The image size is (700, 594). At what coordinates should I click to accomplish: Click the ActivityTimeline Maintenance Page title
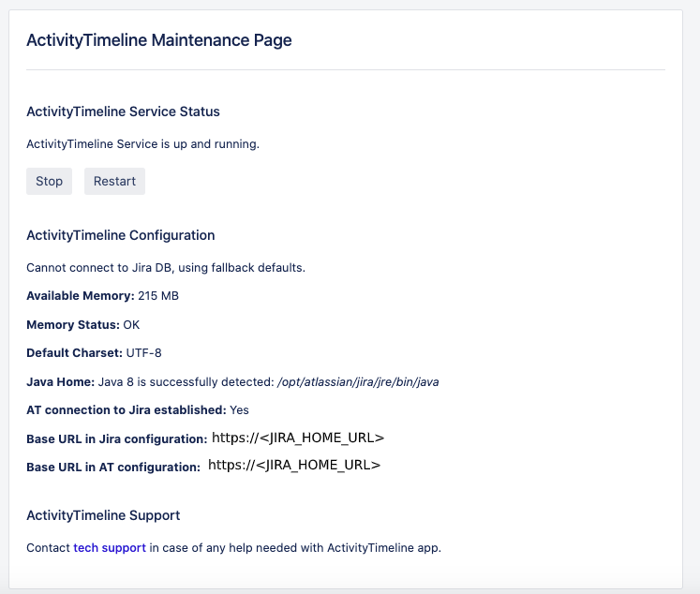(159, 40)
